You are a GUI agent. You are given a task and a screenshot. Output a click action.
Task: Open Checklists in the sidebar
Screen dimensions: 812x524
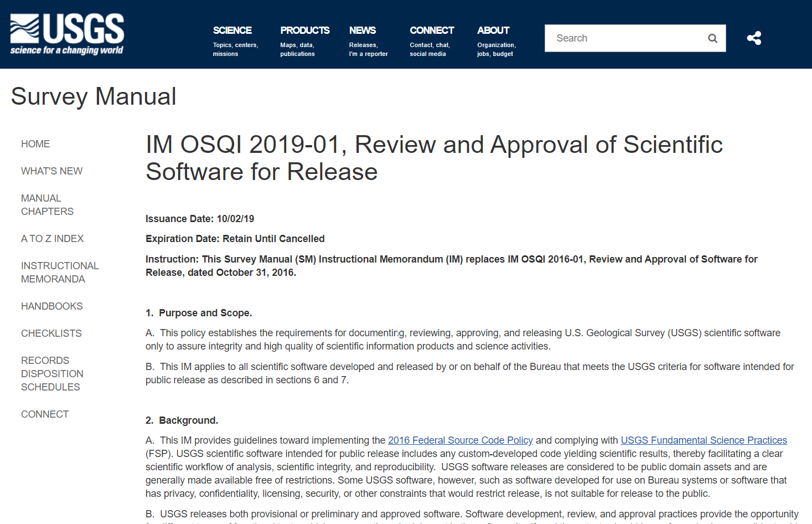(51, 333)
